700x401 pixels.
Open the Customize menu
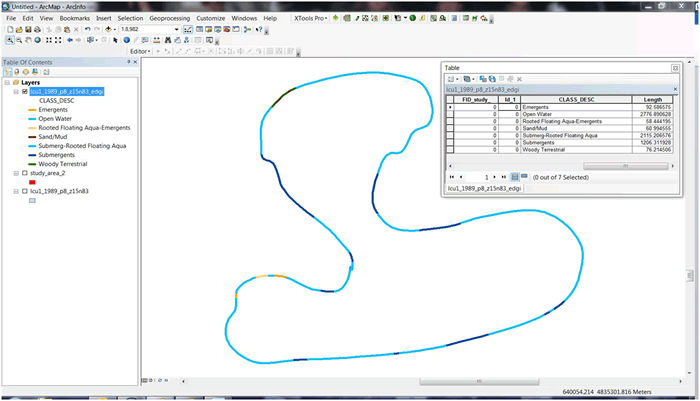coord(211,18)
